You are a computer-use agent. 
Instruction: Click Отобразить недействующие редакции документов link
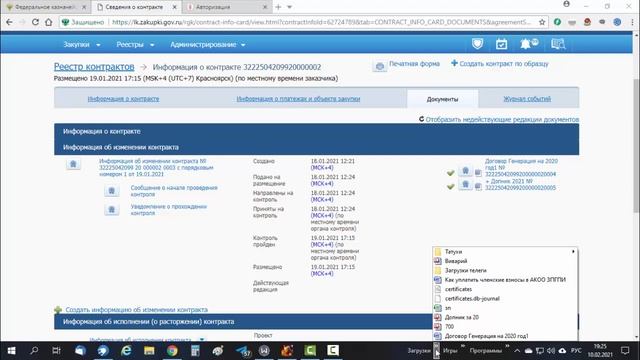click(x=502, y=119)
